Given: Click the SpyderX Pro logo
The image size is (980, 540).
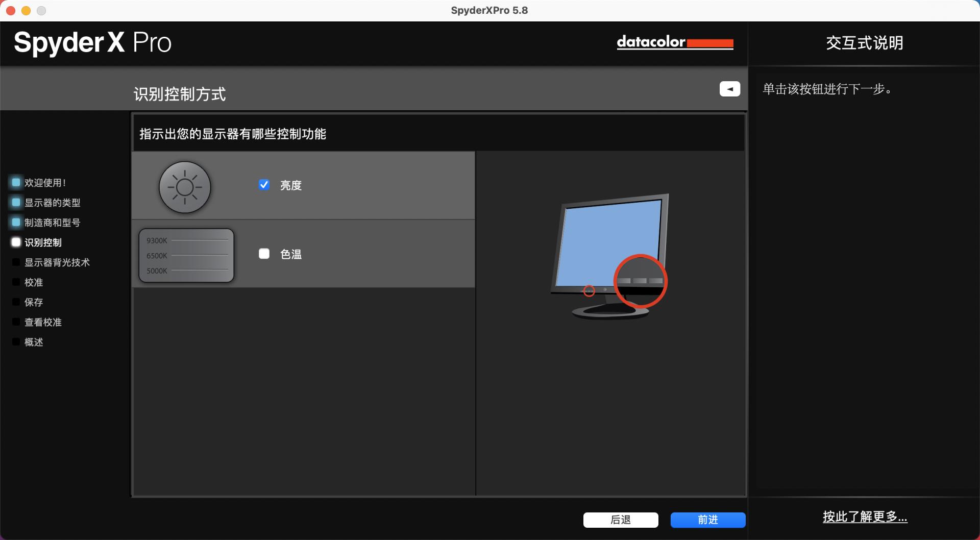Looking at the screenshot, I should click(92, 42).
